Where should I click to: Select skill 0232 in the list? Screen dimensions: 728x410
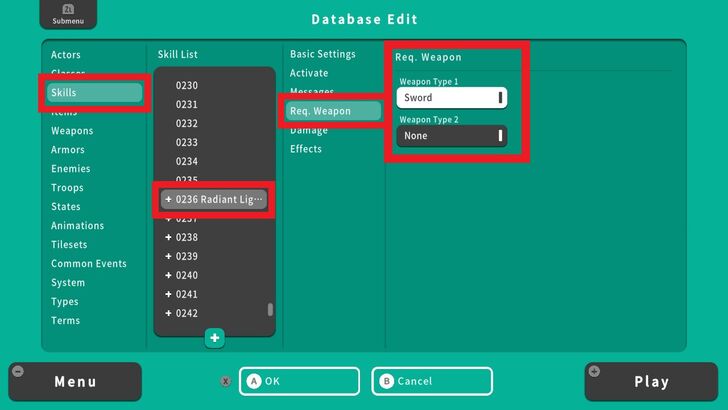187,123
